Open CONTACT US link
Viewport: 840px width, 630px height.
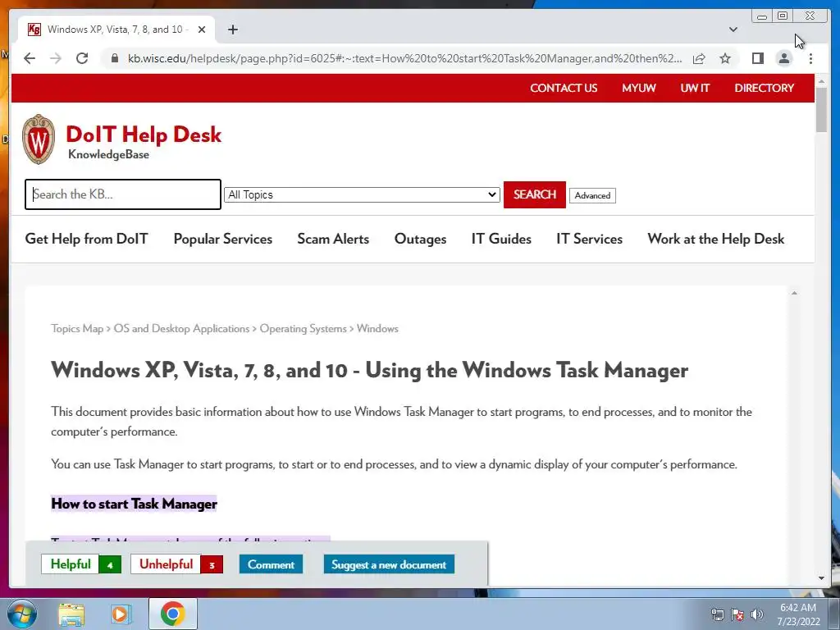pyautogui.click(x=564, y=88)
